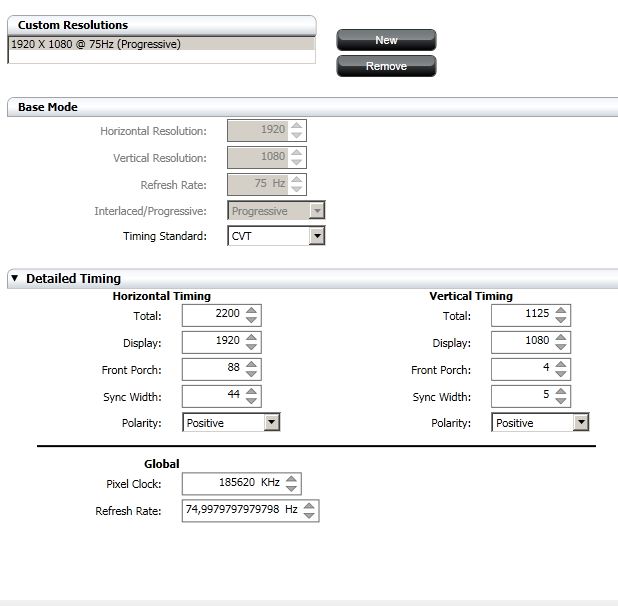Decrease Horizontal Front Porch value
Image resolution: width=618 pixels, height=606 pixels.
[x=251, y=374]
